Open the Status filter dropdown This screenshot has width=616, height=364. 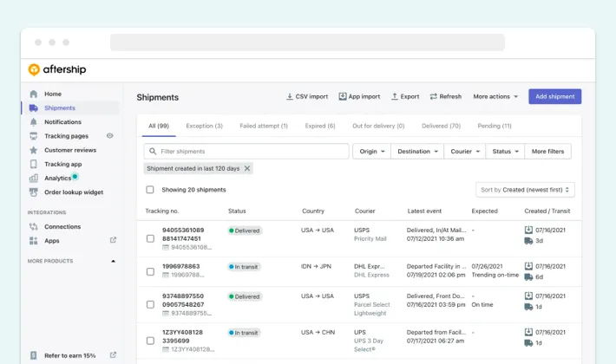(505, 152)
